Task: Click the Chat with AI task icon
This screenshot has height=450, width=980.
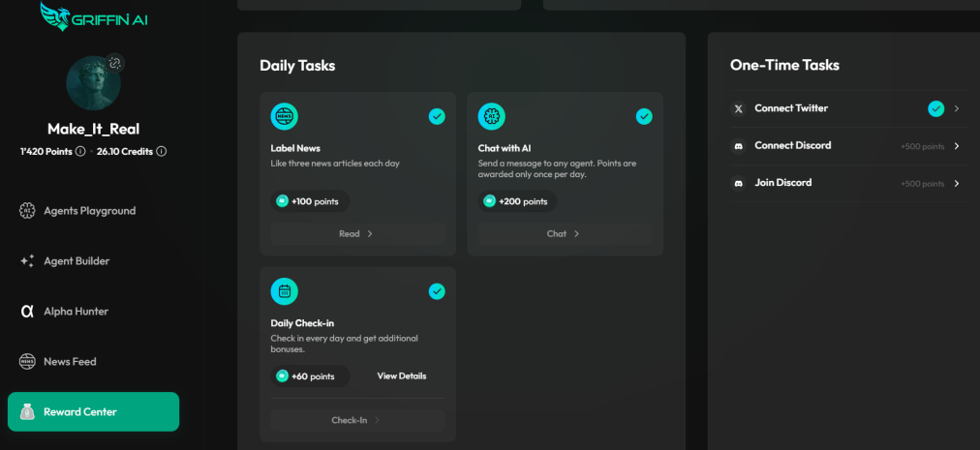Action: [x=492, y=117]
